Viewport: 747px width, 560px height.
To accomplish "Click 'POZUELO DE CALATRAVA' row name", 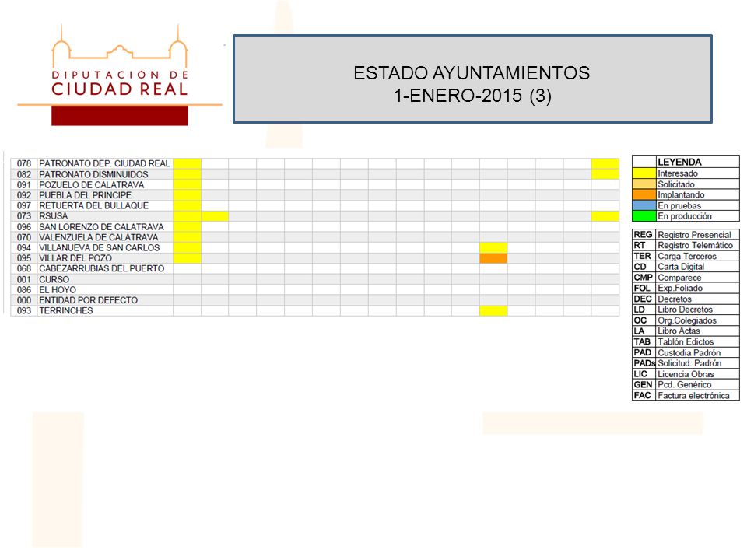I will tap(92, 185).
